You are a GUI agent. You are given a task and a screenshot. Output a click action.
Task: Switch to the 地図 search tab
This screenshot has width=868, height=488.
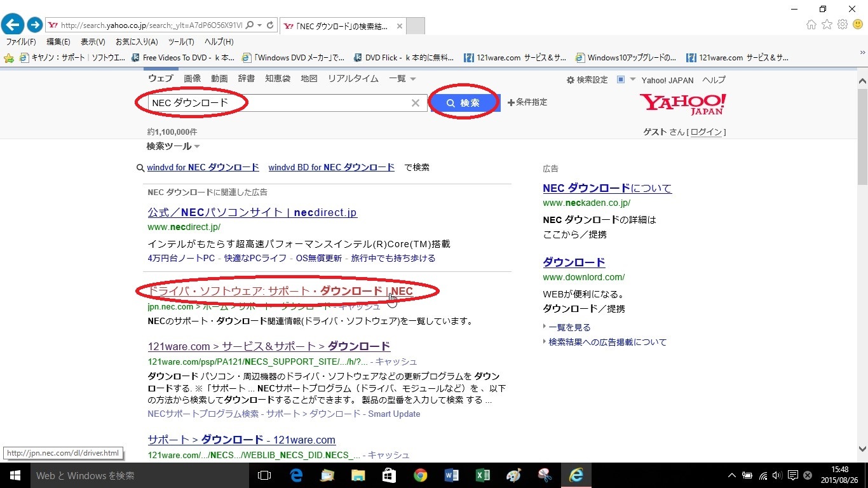coord(309,79)
